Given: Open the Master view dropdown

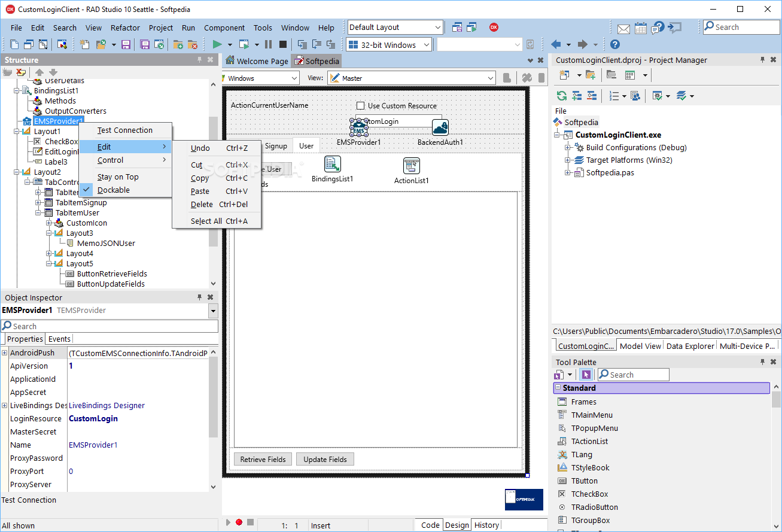Looking at the screenshot, I should tap(491, 78).
